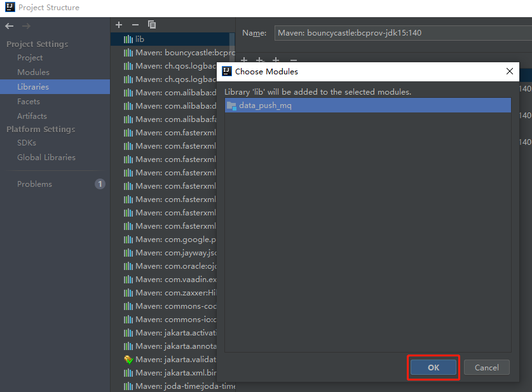Select Maven: jakarta.validat library
532x392 pixels.
(164, 360)
